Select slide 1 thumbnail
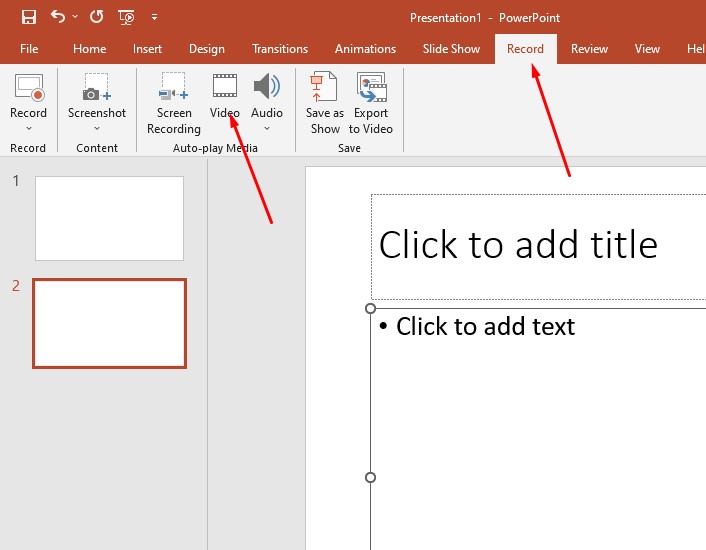706x550 pixels. (x=109, y=218)
